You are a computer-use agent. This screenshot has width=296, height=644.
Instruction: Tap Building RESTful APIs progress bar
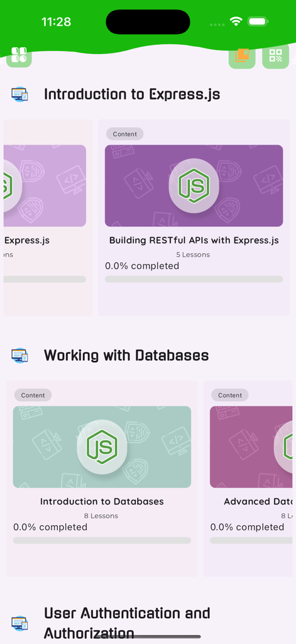(194, 279)
